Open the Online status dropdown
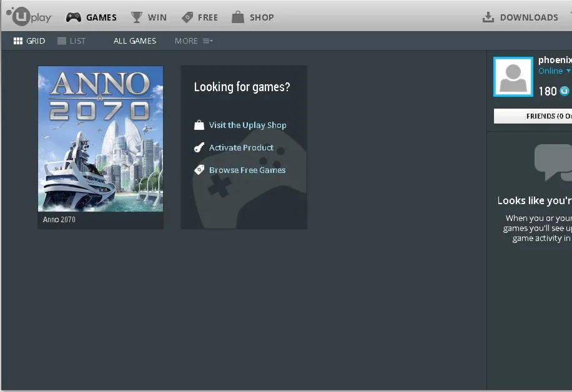The height and width of the screenshot is (392, 572). (x=553, y=71)
